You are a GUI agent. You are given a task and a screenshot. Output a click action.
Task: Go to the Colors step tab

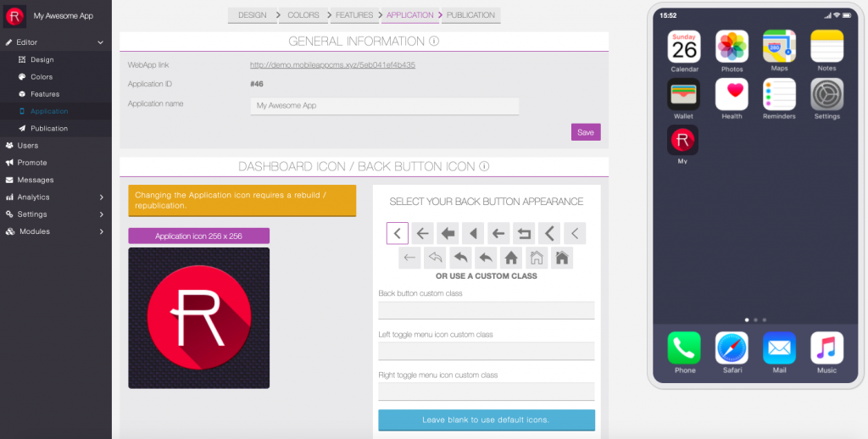pos(303,14)
